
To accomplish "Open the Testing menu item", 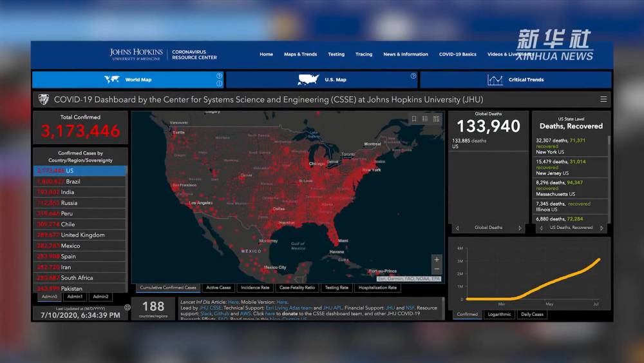I will click(x=336, y=54).
